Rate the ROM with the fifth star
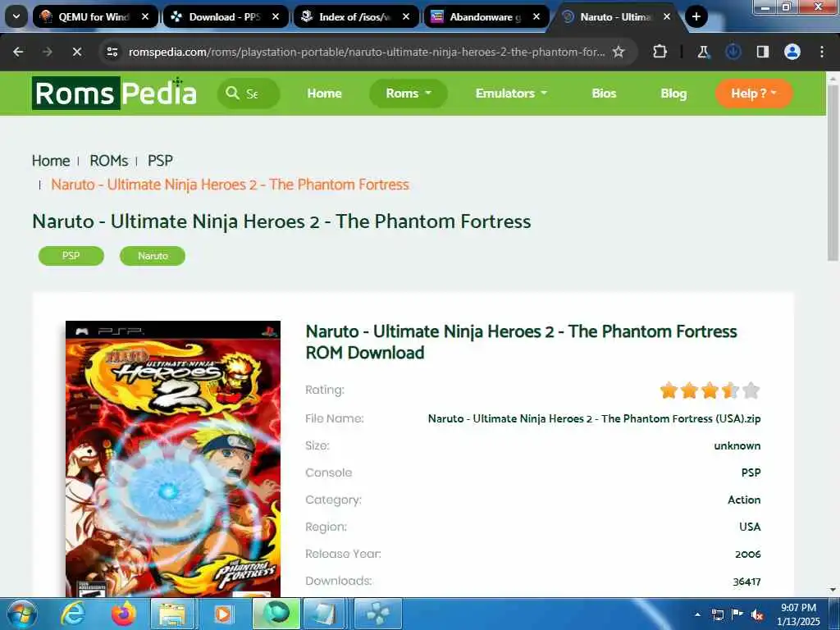The height and width of the screenshot is (630, 840). 751,390
